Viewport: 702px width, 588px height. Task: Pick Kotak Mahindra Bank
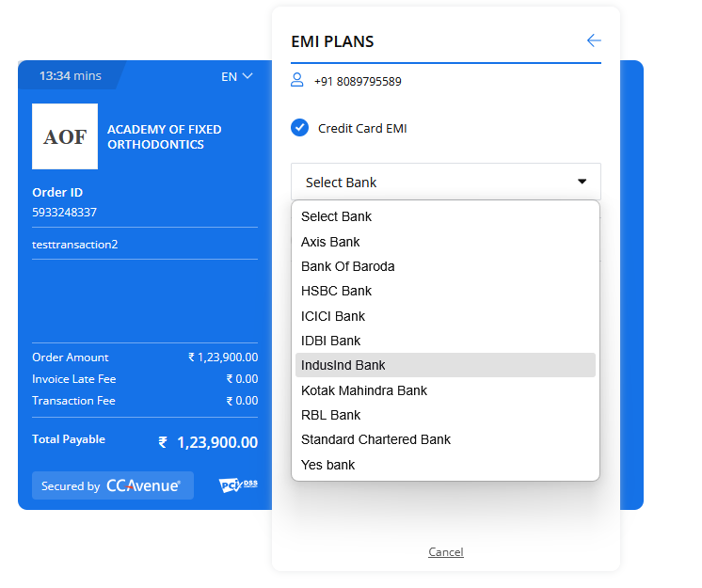(x=363, y=390)
